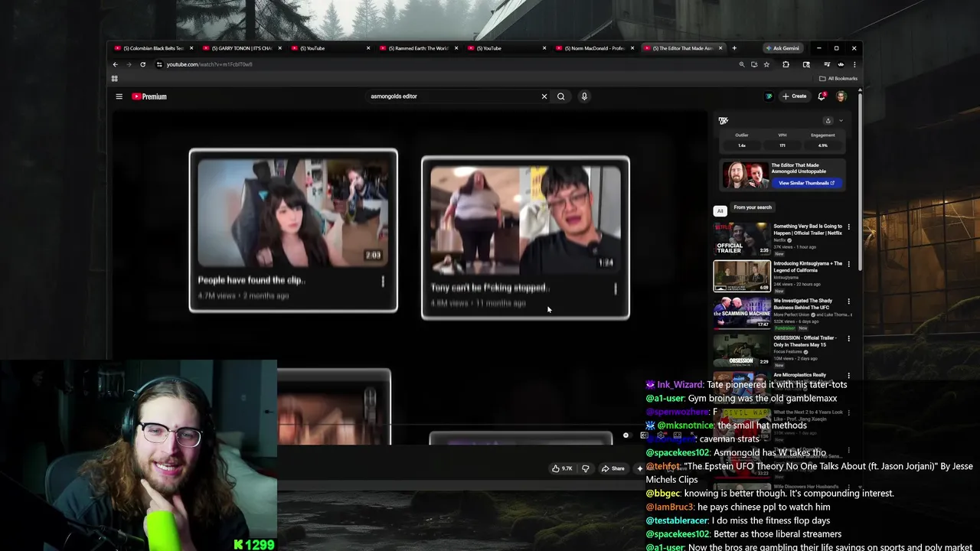Open options for Tony can't be stopped video
The image size is (980, 551).
tap(616, 289)
